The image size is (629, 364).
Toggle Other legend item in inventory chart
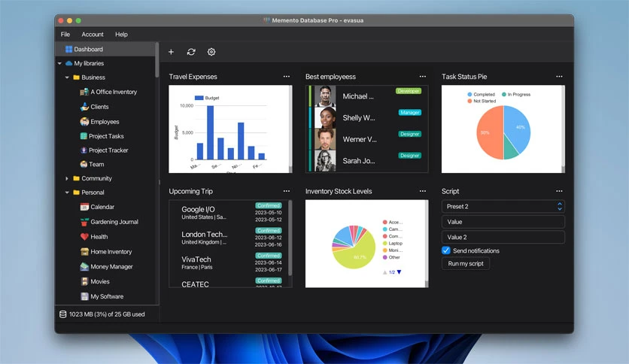pyautogui.click(x=391, y=257)
